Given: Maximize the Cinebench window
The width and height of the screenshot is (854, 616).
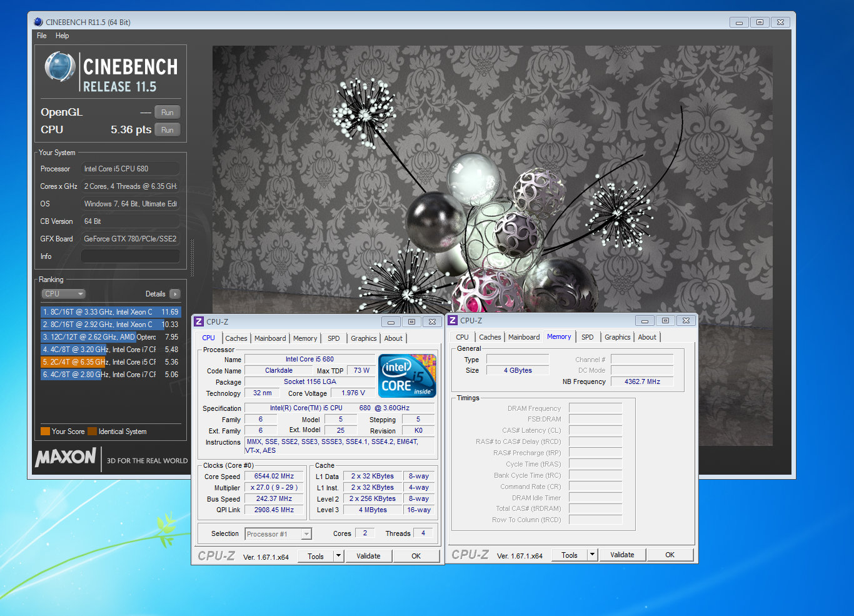Looking at the screenshot, I should click(760, 22).
